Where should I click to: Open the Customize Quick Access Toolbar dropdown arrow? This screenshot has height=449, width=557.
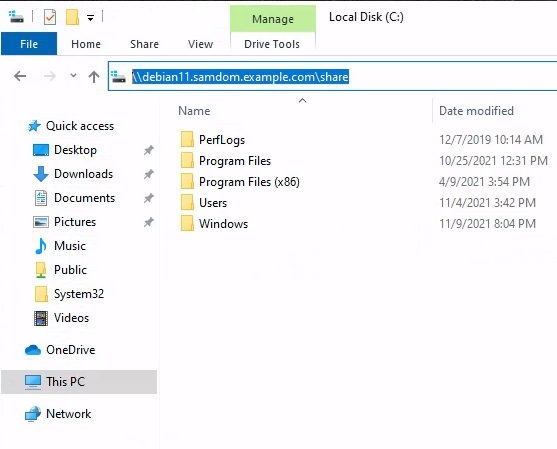pos(91,17)
